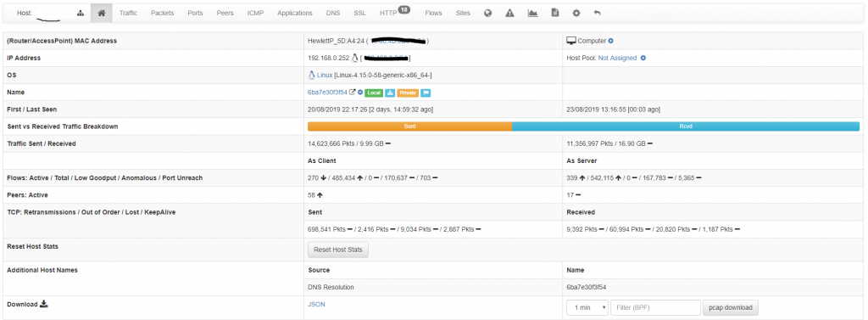Image resolution: width=868 pixels, height=320 pixels.
Task: Click the active peers value 17
Action: (x=570, y=195)
